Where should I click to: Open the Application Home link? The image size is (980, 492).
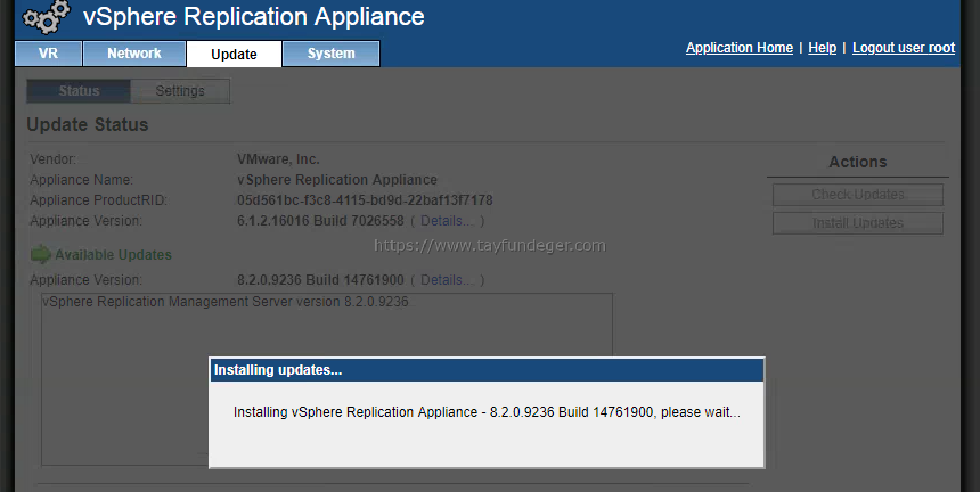coord(739,48)
